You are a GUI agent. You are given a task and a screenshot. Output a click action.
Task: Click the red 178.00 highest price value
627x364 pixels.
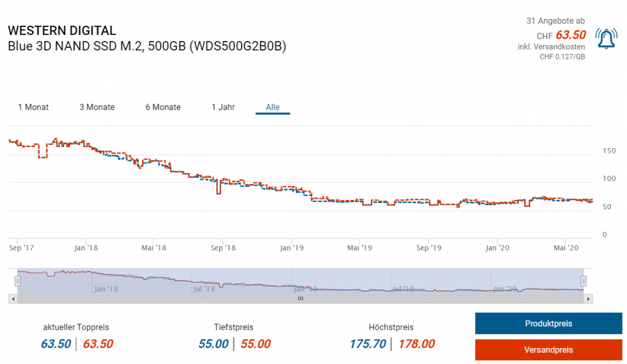point(416,344)
